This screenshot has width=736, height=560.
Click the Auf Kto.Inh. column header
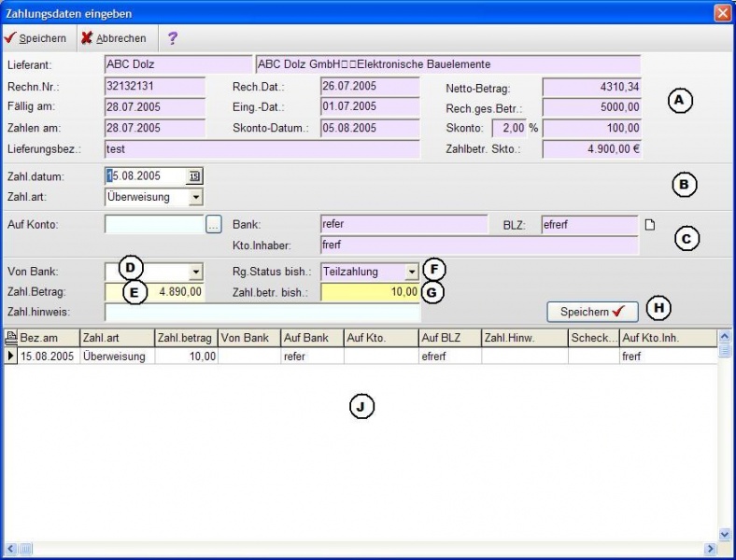point(668,338)
